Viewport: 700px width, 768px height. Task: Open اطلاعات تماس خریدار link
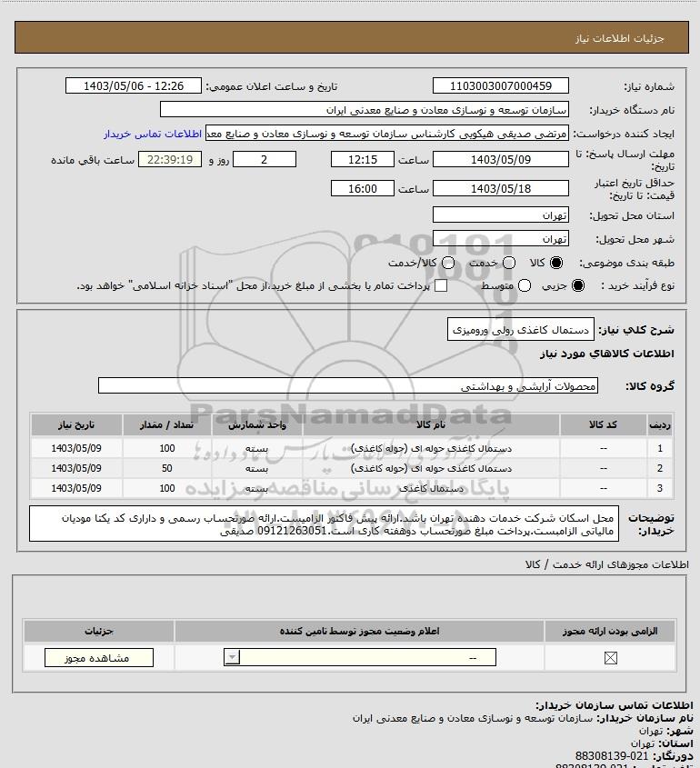click(153, 134)
